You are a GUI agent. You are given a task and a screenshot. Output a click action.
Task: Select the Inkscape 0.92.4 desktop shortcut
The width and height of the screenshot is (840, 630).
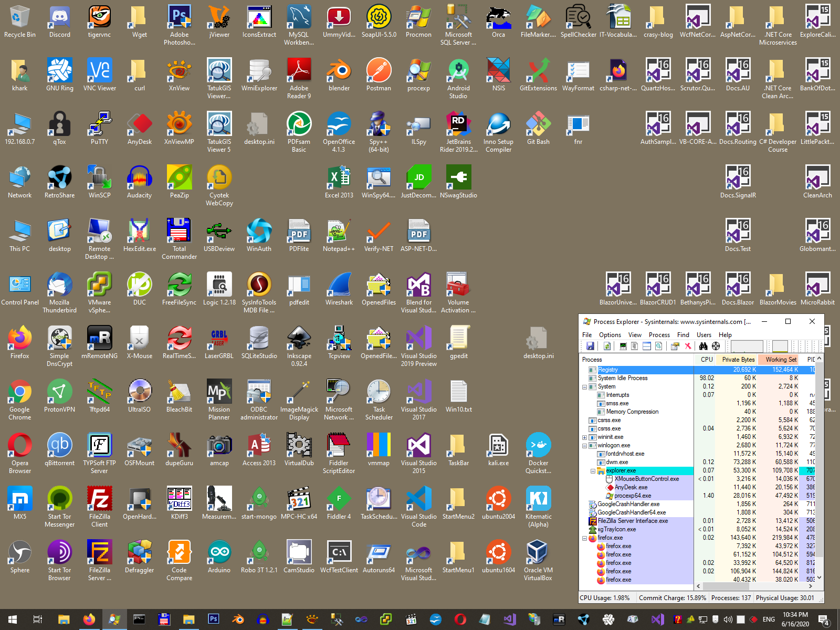(x=299, y=346)
